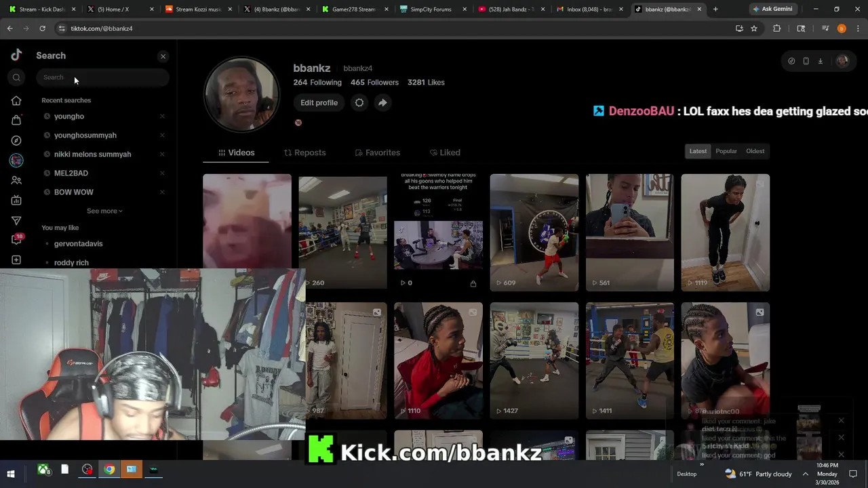Open Activity inbox icon with 18 badge
The image size is (868, 488).
coord(17,239)
